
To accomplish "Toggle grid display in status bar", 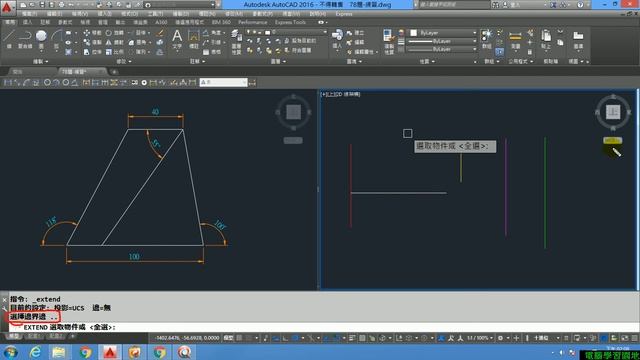I will coord(240,338).
